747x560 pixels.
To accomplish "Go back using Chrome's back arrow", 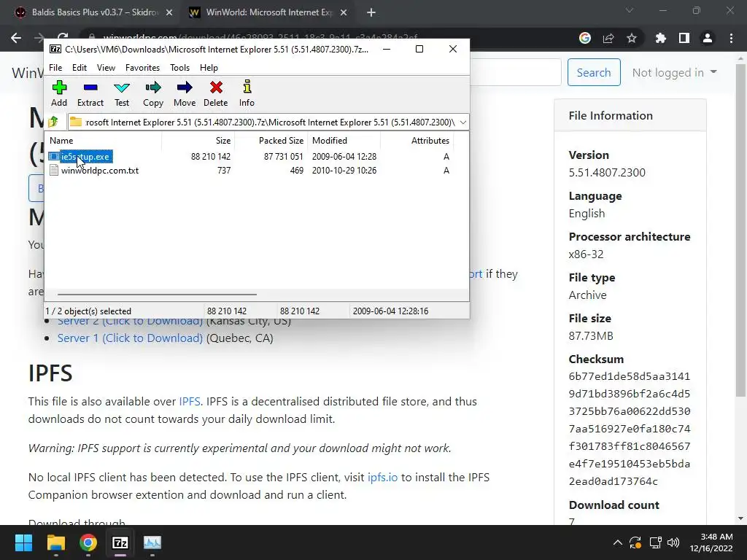I will [x=16, y=38].
